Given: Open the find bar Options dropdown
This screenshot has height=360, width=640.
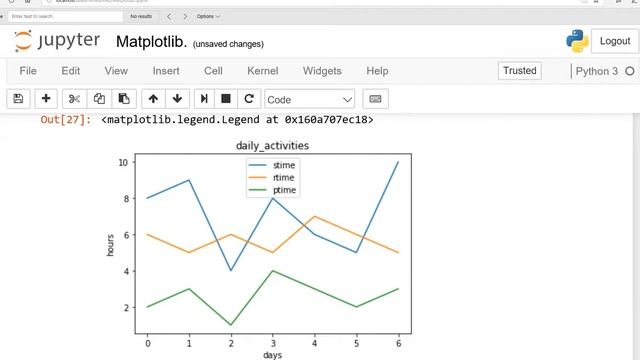Looking at the screenshot, I should (208, 16).
